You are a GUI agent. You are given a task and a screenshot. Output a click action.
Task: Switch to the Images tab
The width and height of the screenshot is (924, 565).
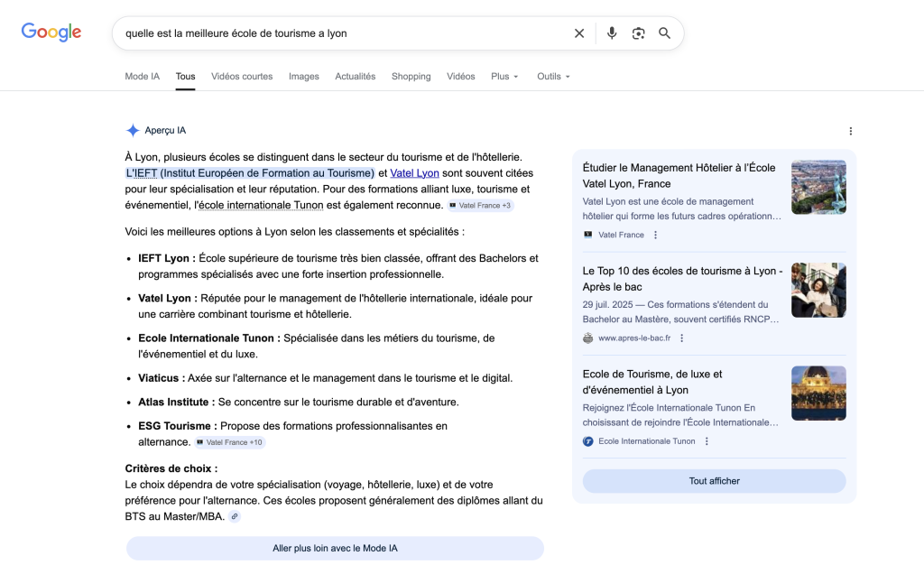tap(303, 77)
